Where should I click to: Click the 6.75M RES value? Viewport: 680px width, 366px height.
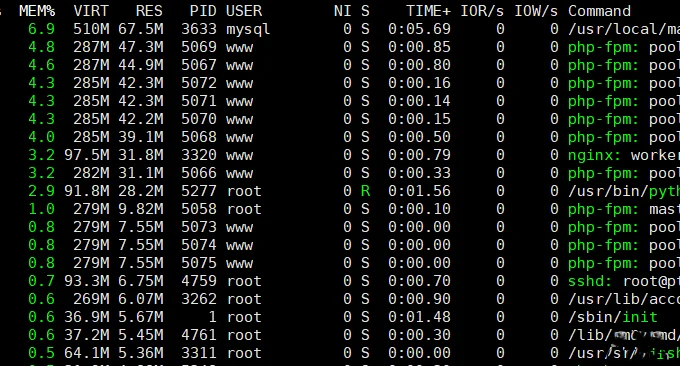[x=141, y=281]
